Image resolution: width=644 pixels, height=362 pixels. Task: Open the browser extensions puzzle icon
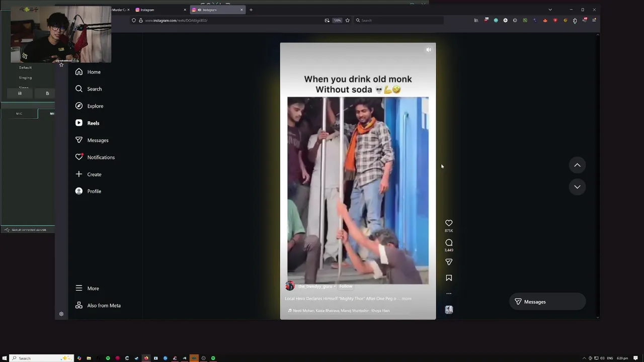575,20
